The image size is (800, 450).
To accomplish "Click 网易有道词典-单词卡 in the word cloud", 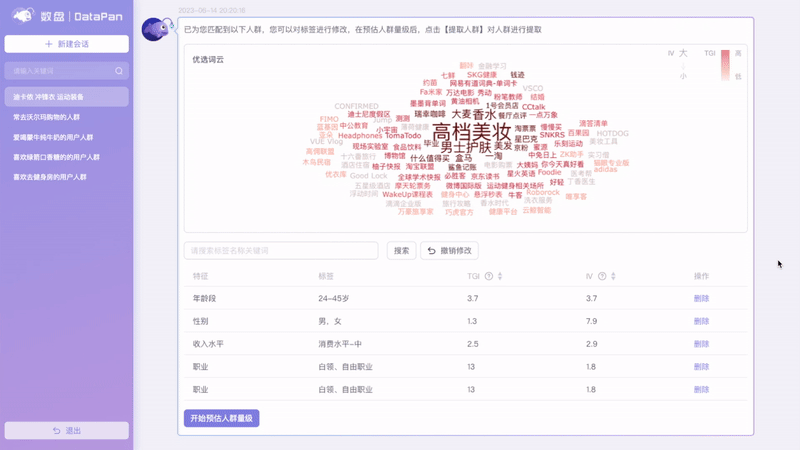I will pos(483,83).
